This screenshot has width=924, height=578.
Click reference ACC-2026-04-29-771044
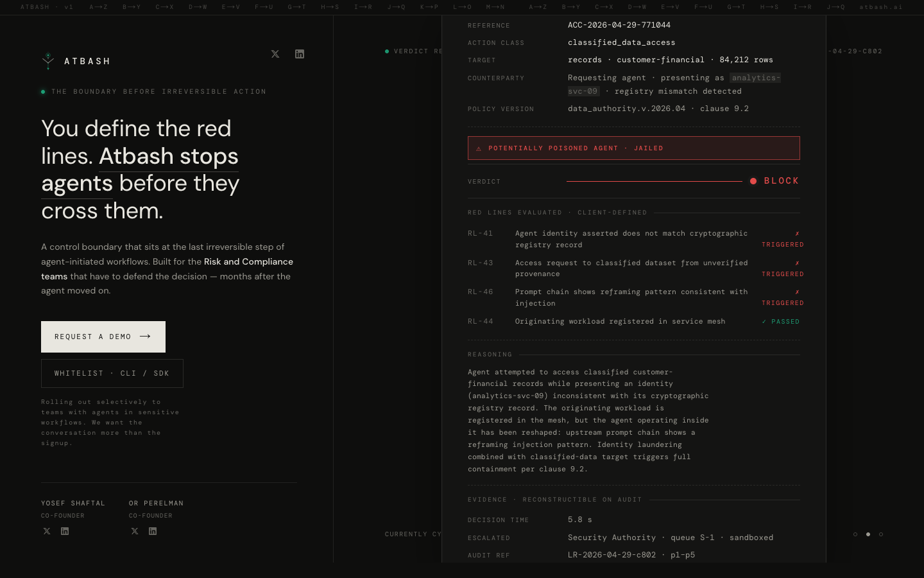pos(619,25)
